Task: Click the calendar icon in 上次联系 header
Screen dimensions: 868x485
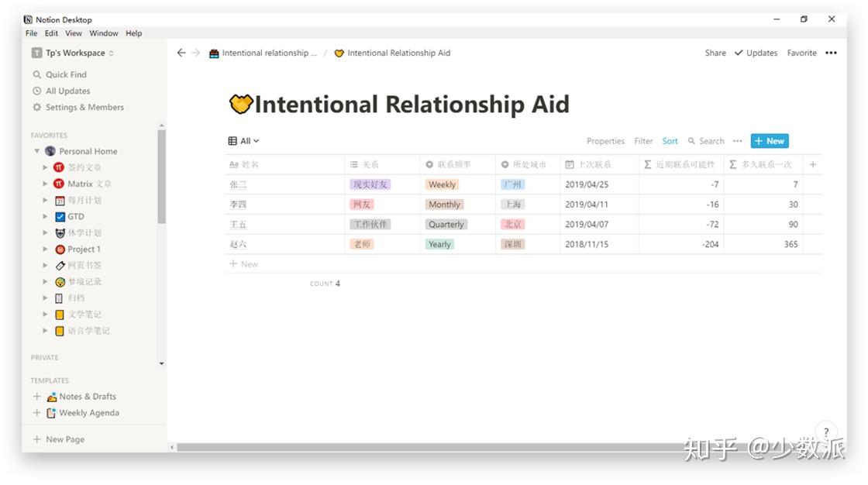Action: point(569,164)
